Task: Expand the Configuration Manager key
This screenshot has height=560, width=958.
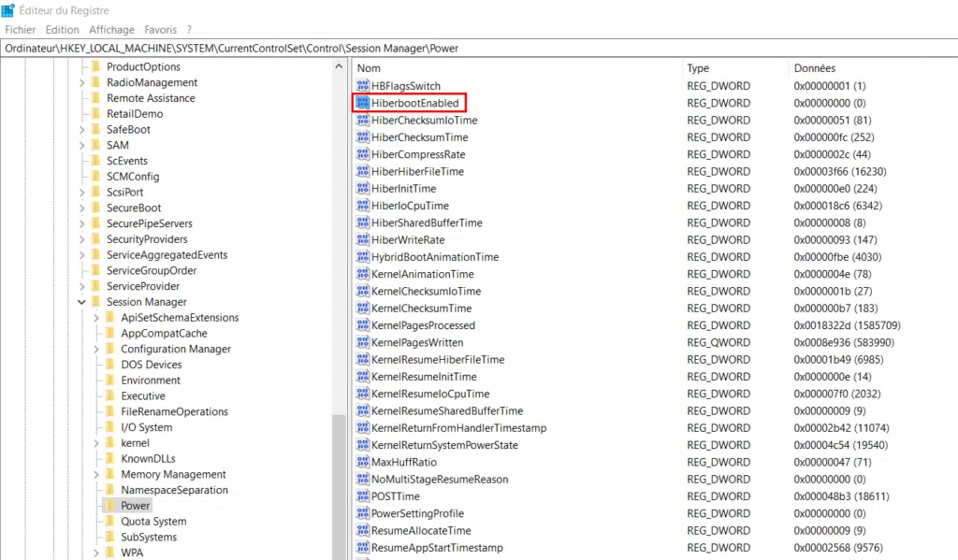Action: [x=96, y=349]
